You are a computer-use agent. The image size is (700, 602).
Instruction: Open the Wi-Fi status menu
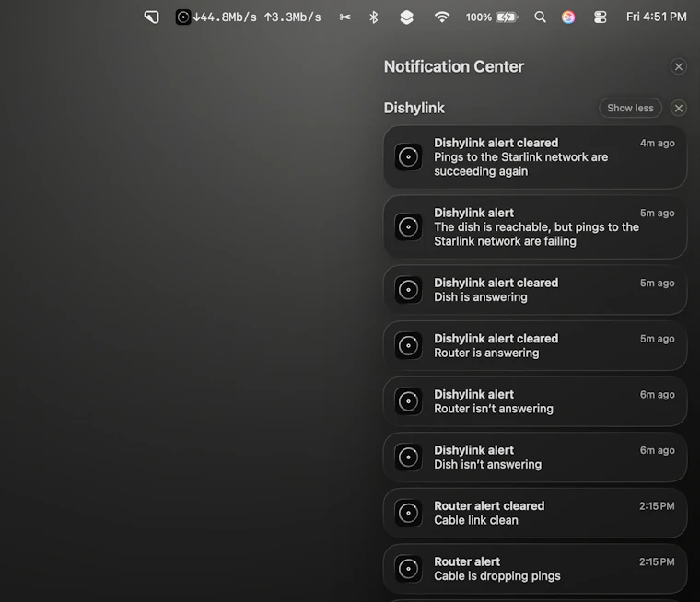tap(441, 17)
